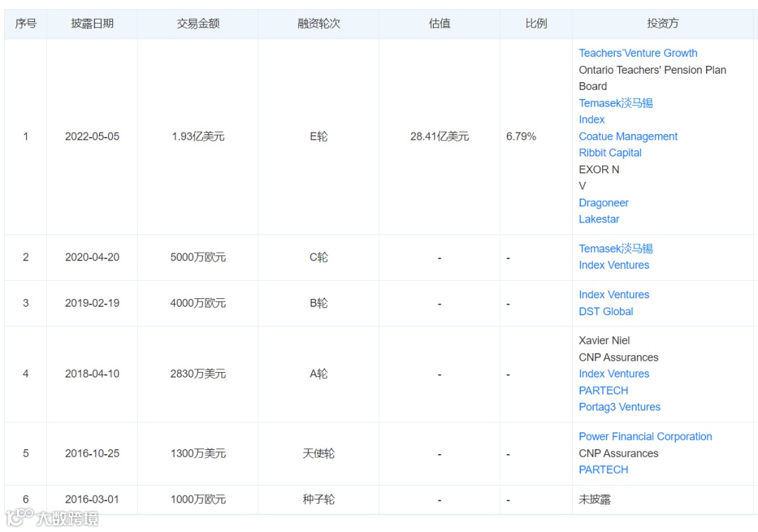This screenshot has width=758, height=532.
Task: Select the amount 5000万欧元
Action: 198,258
